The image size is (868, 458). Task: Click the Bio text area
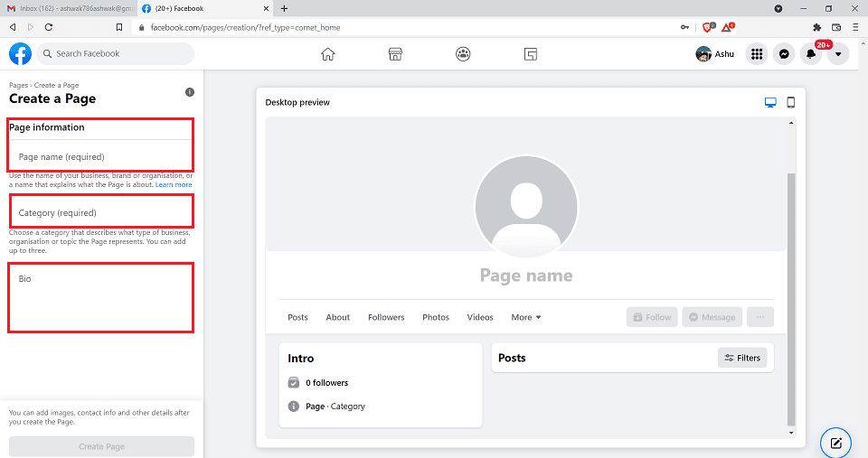click(100, 298)
